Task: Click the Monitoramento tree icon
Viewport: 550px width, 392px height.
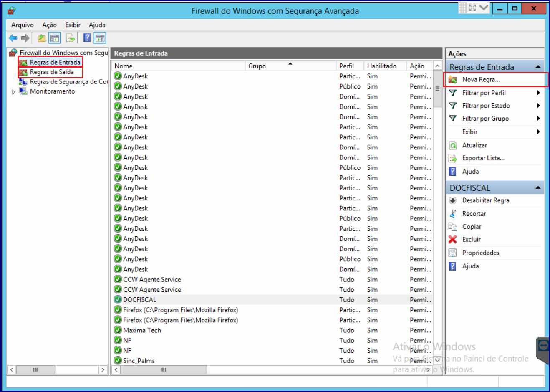Action: click(23, 91)
